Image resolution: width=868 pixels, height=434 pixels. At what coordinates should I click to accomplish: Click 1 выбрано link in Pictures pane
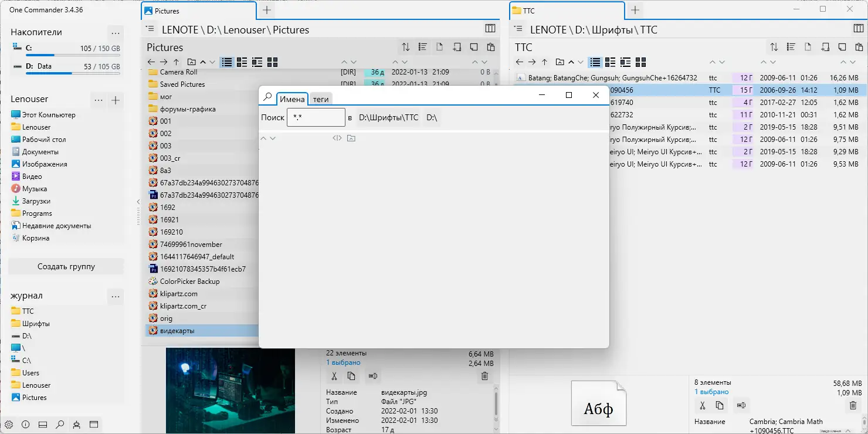click(344, 362)
